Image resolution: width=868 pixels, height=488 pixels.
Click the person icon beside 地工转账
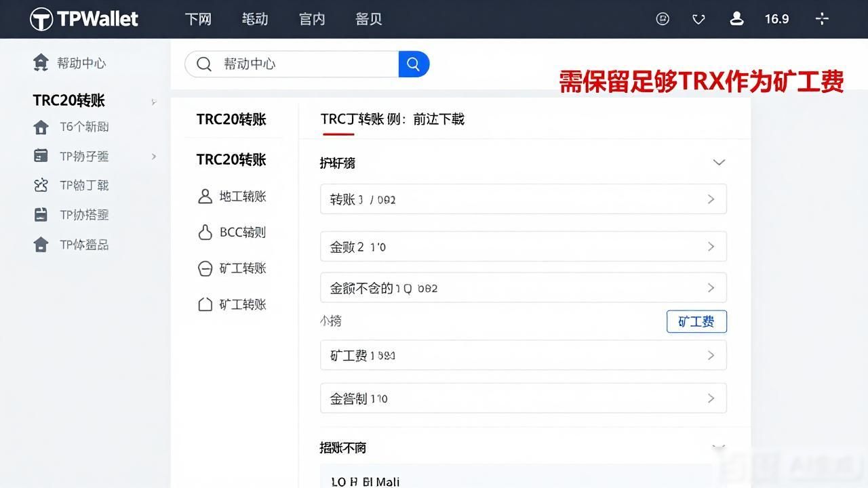(x=205, y=197)
